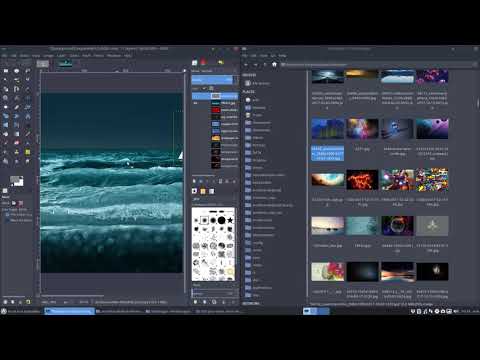Toggle visibility of the selected top layer
480x360 pixels.
(195, 96)
